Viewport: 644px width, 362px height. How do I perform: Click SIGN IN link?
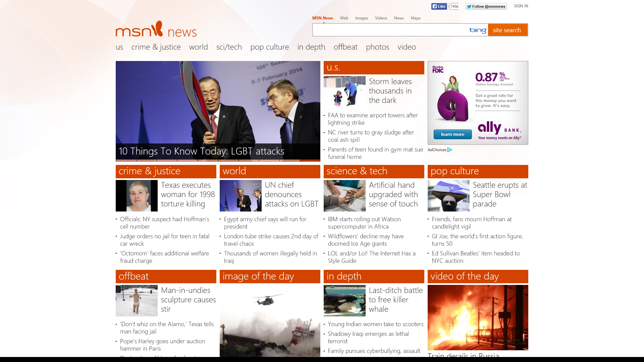click(521, 6)
